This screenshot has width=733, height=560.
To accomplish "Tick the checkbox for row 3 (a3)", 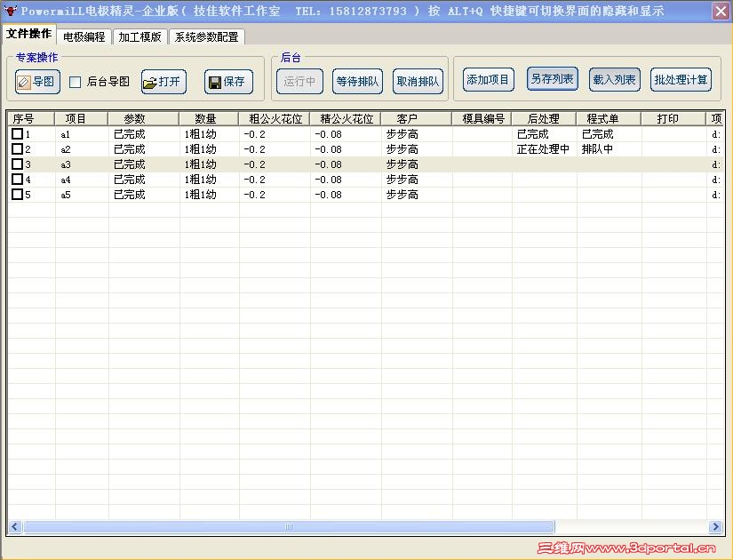I will [17, 164].
